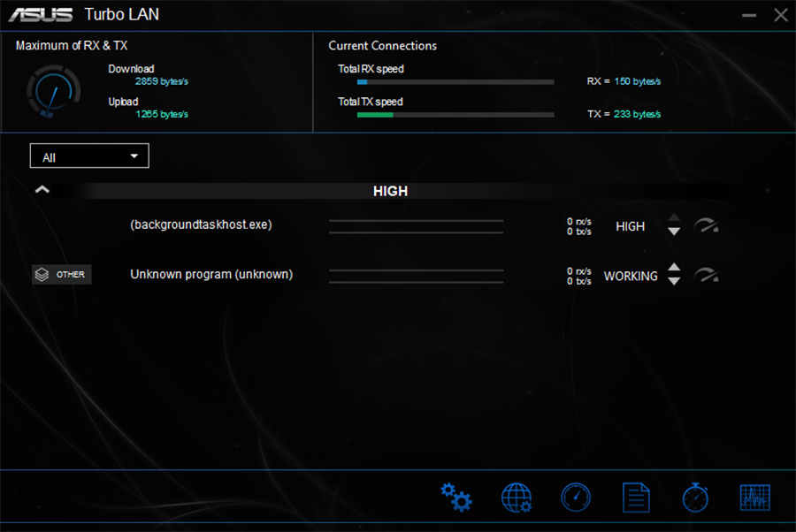Raise priority of Unknown program with up arrow
Image resolution: width=796 pixels, height=532 pixels.
pyautogui.click(x=674, y=267)
